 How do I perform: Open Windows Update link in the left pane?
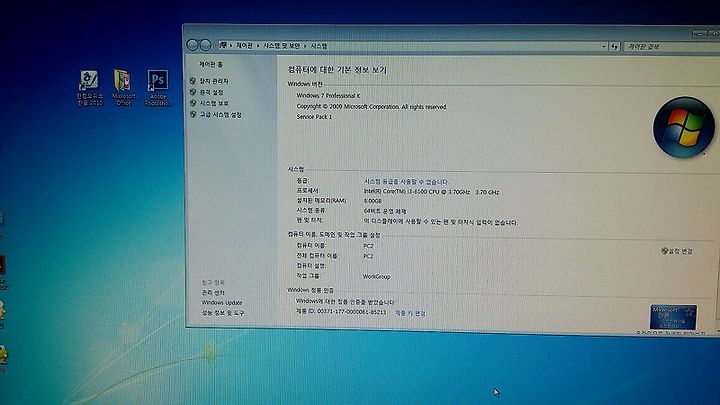[222, 303]
